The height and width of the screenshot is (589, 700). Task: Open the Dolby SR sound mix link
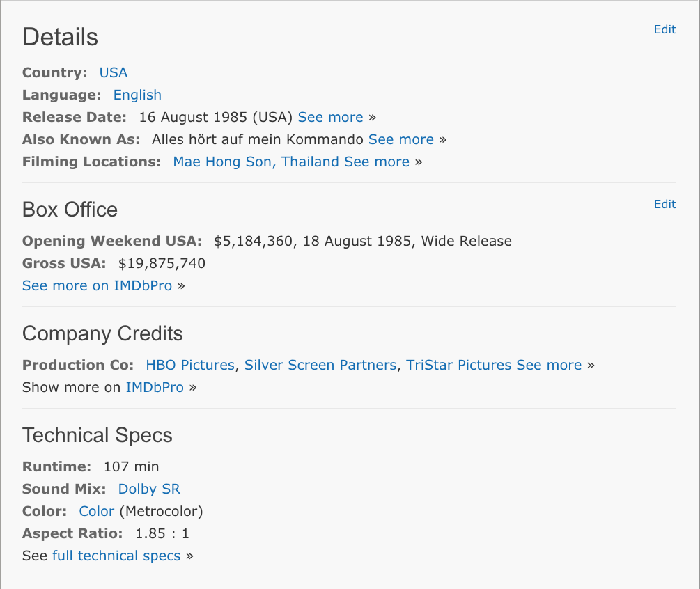[x=149, y=489]
